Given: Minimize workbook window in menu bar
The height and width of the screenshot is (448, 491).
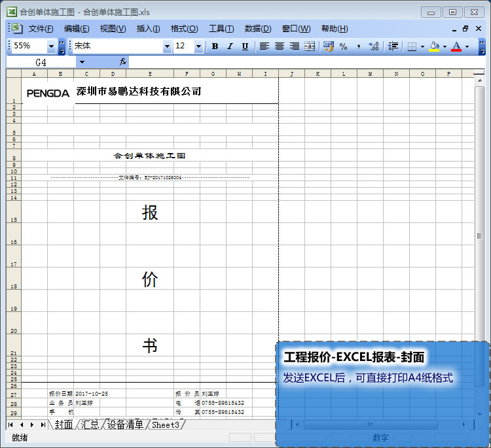Looking at the screenshot, I should (x=454, y=29).
